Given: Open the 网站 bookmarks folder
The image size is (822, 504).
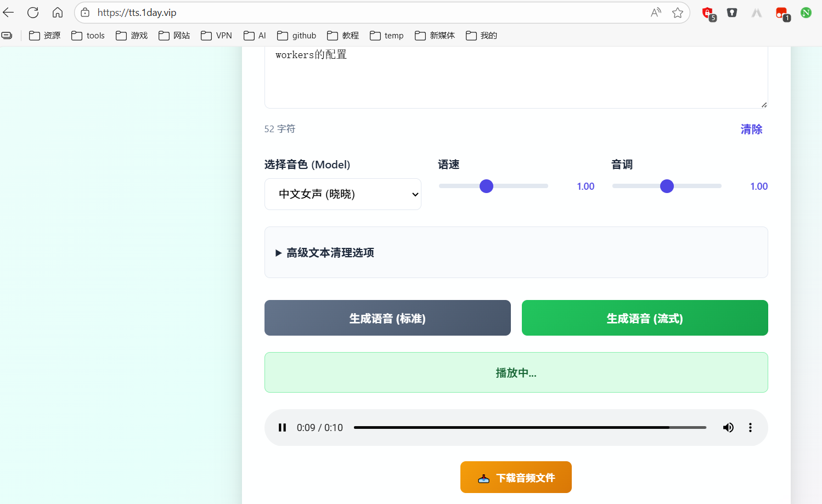Looking at the screenshot, I should (174, 36).
